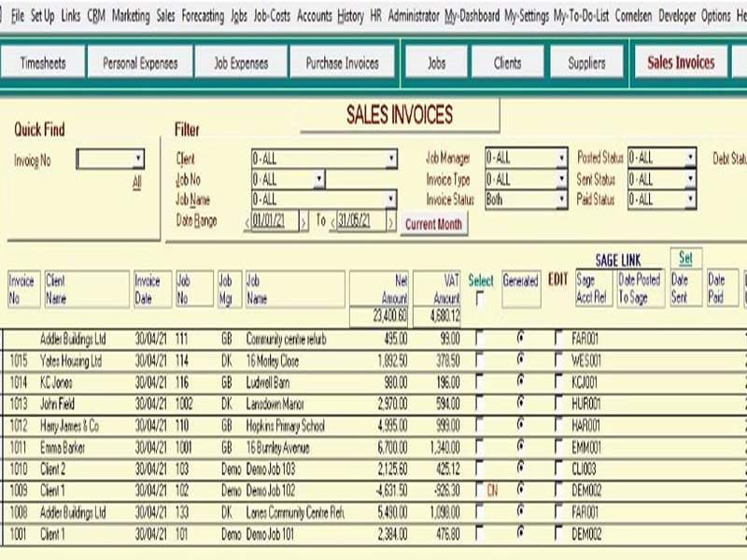The height and width of the screenshot is (560, 747).
Task: Select Generated radio for invoice 1015
Action: (x=521, y=358)
